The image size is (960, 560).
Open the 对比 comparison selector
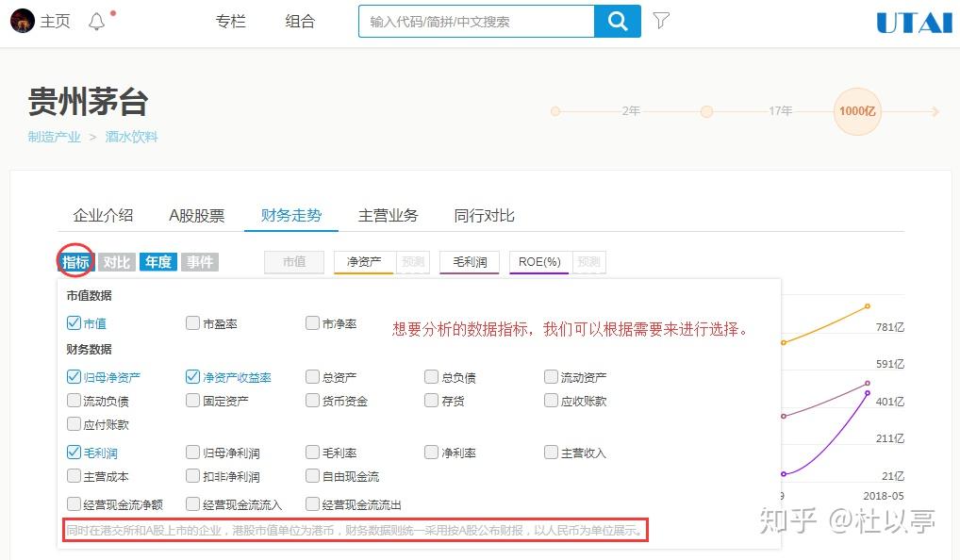(116, 262)
